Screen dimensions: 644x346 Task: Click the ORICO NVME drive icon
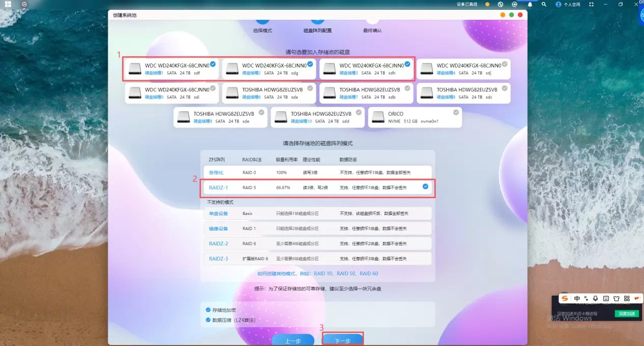click(x=378, y=117)
